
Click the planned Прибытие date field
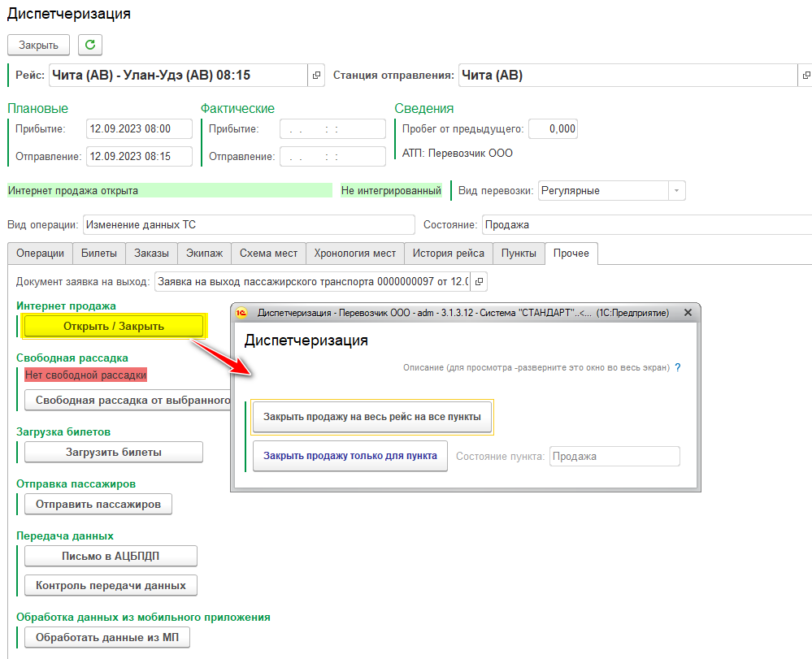tap(139, 129)
